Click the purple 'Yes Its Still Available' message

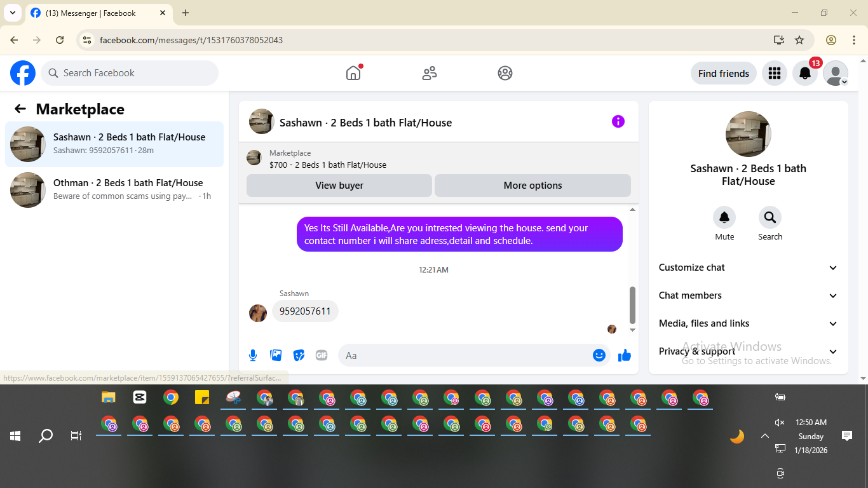coord(459,234)
